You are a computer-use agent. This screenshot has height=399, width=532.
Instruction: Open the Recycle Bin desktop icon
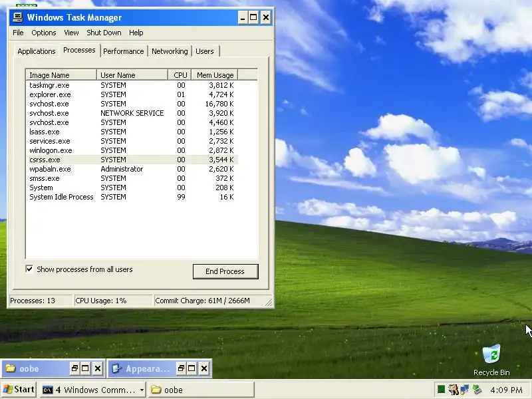coord(491,360)
